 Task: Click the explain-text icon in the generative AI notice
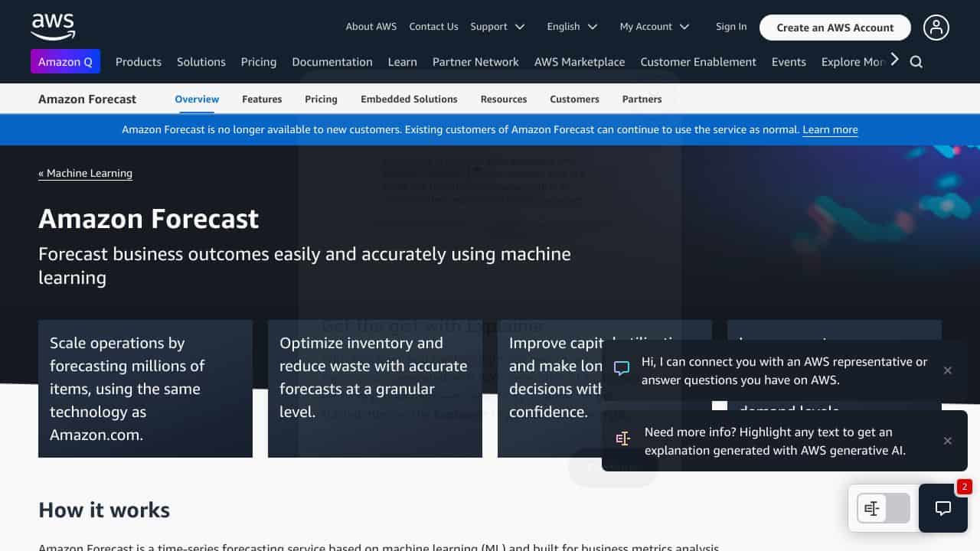[622, 439]
